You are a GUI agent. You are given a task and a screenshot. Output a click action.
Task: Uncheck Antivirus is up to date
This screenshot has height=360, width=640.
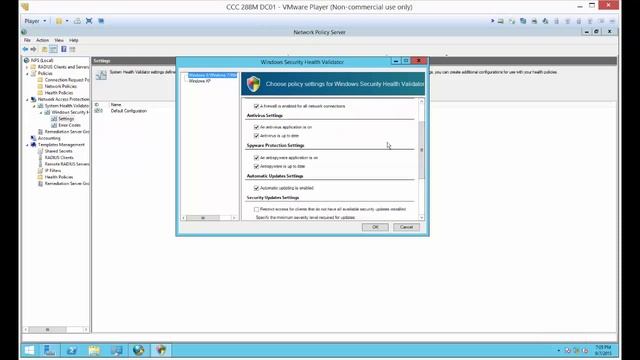pos(256,136)
